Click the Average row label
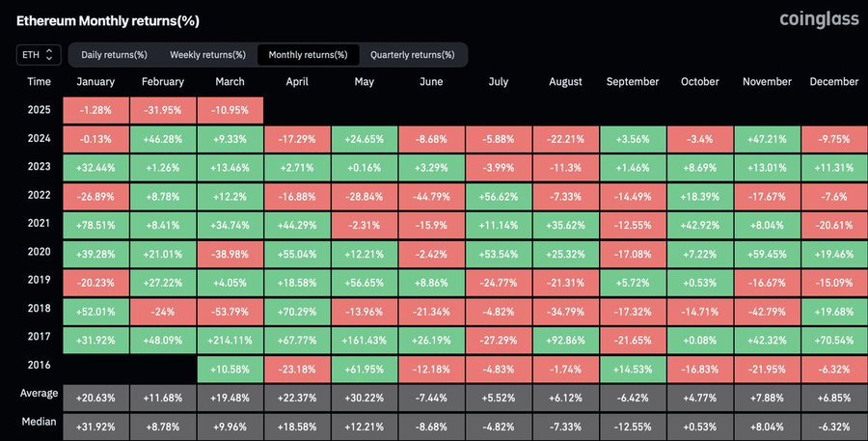 coord(40,395)
